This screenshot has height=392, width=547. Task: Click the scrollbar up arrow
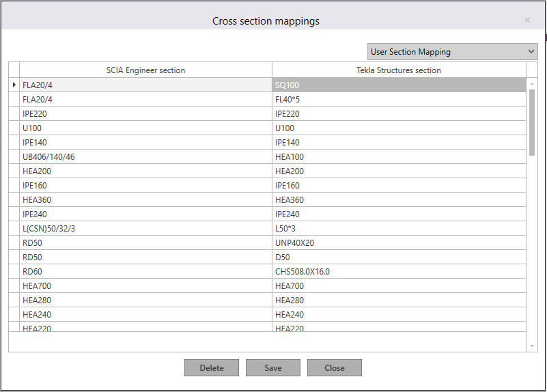[532, 84]
